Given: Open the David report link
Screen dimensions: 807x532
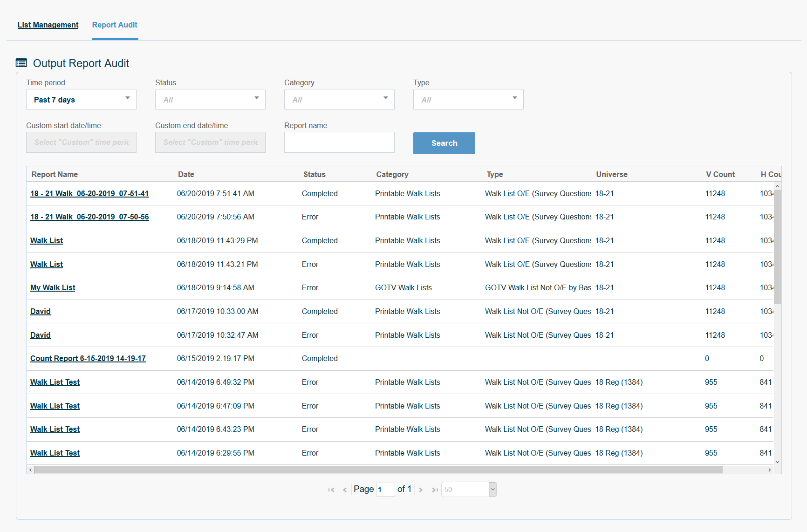Looking at the screenshot, I should click(40, 311).
